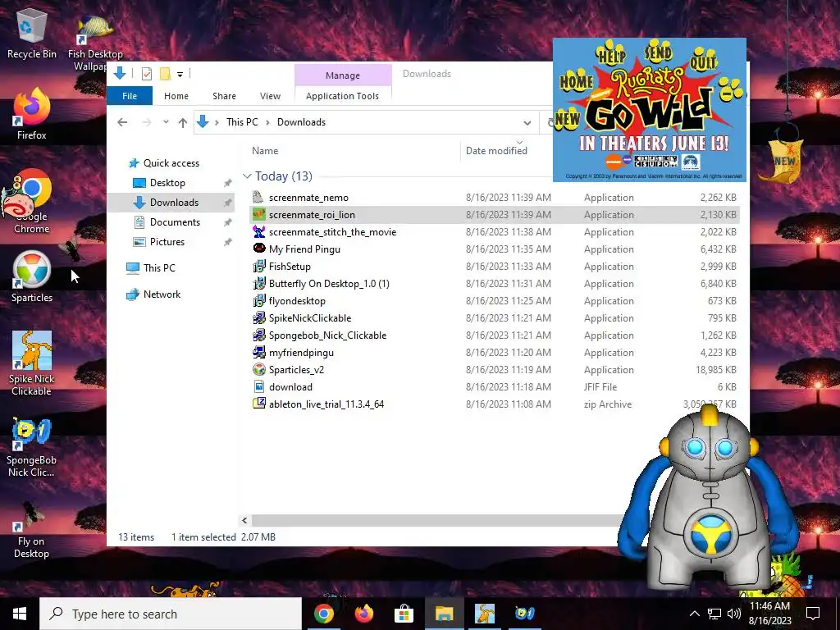Collapse the Today (13) group
Viewport: 840px width, 630px height.
coord(247,176)
